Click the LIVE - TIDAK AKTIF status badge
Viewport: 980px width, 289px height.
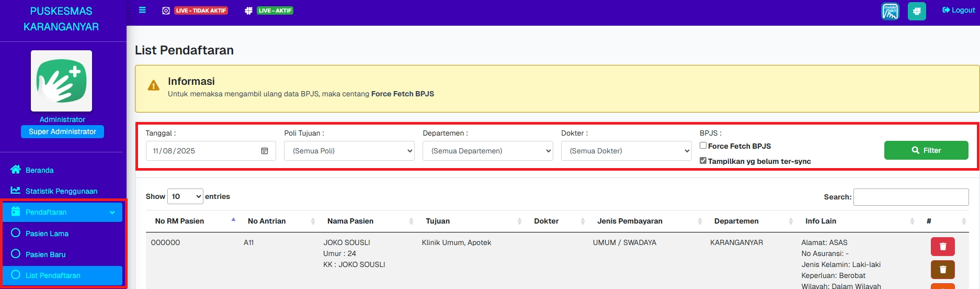(201, 10)
